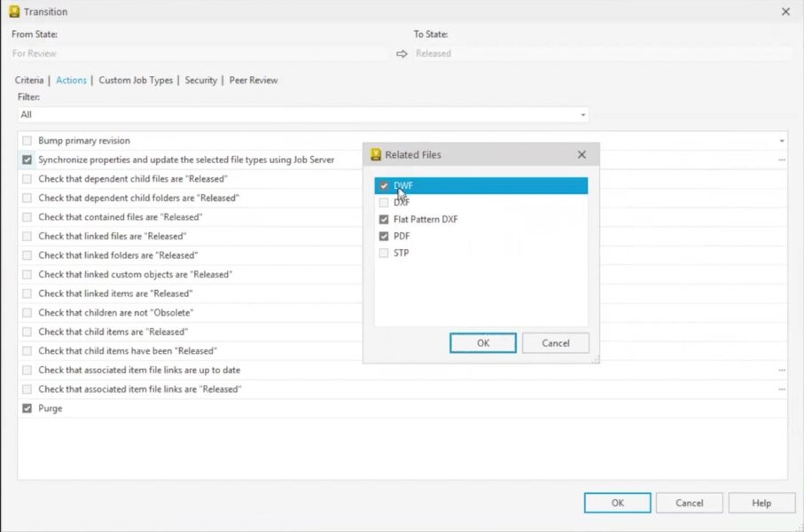
Task: Disable the Purge action
Action: coord(27,408)
